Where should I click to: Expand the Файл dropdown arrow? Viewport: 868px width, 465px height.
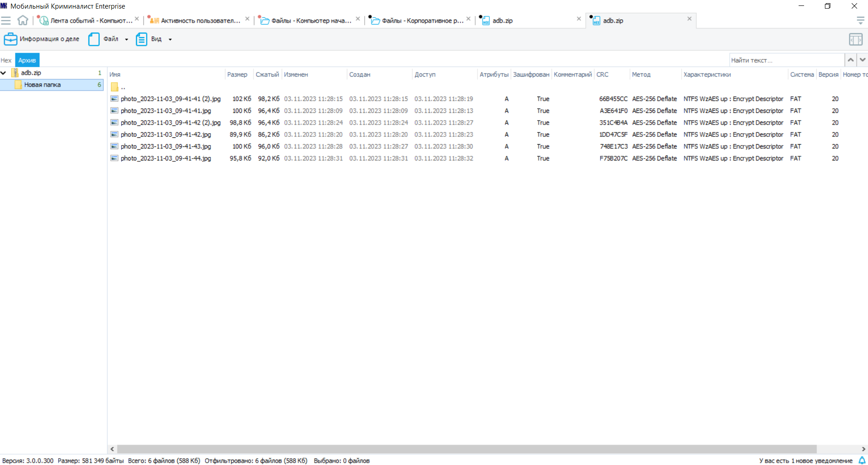pos(127,39)
